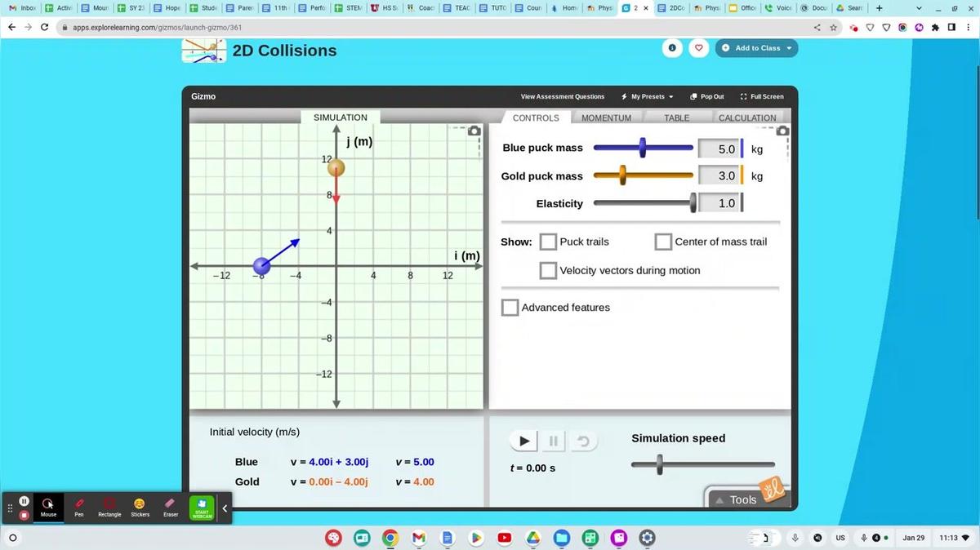The image size is (980, 550).
Task: Click the Full Screen button
Action: 761,96
